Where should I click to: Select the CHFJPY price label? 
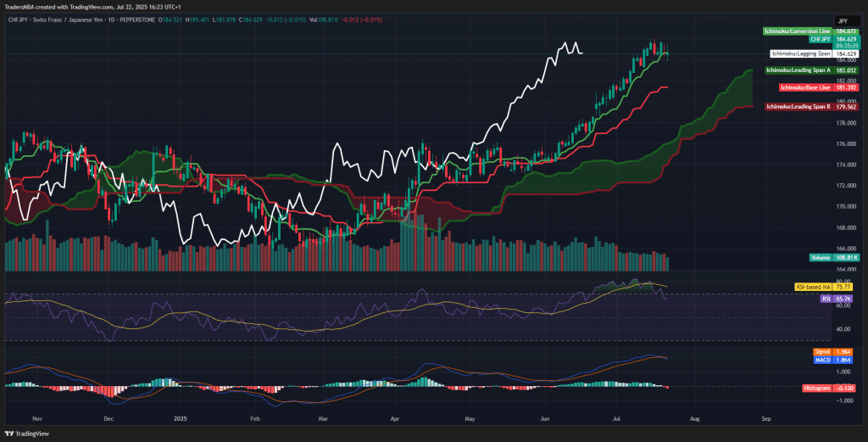coord(819,39)
